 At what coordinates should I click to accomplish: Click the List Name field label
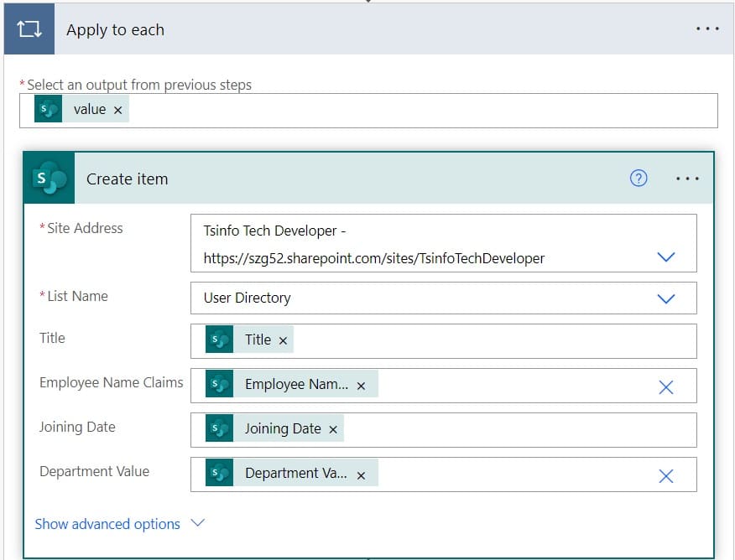click(x=77, y=296)
